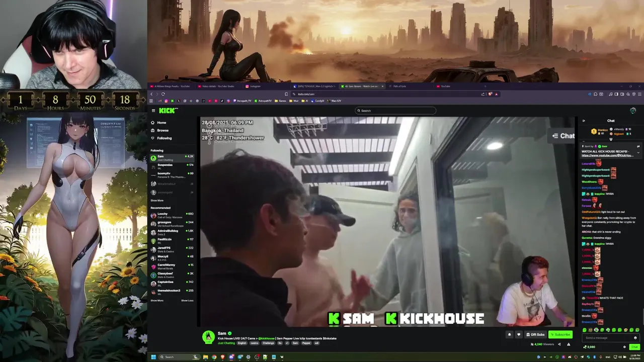Open CaptainGee recommended channel
This screenshot has height=362, width=644.
pos(172,283)
